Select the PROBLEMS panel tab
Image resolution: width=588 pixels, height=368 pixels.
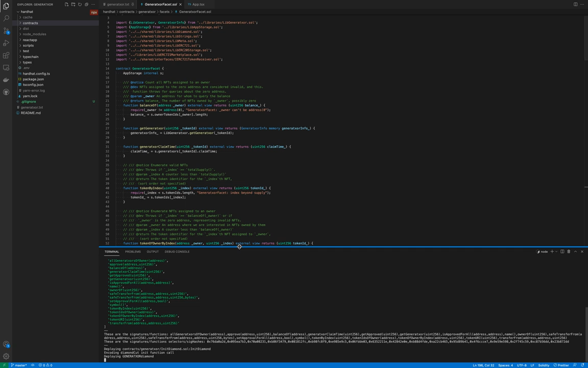[x=133, y=251]
